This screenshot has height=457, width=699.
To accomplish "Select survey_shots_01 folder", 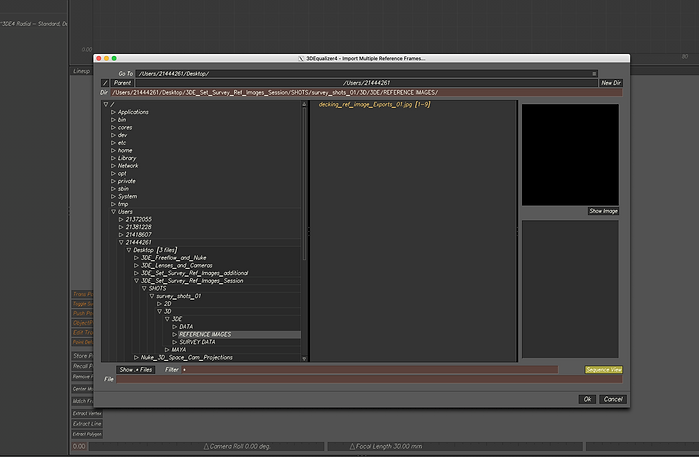I will (178, 296).
